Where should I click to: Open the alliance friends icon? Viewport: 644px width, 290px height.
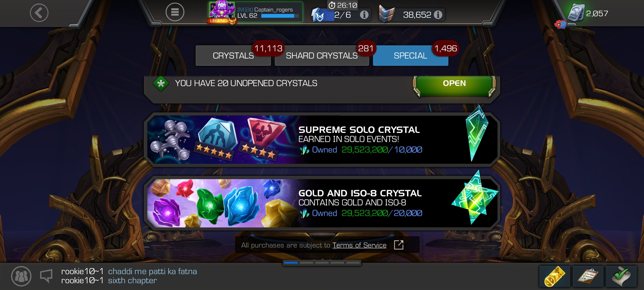pos(21,276)
